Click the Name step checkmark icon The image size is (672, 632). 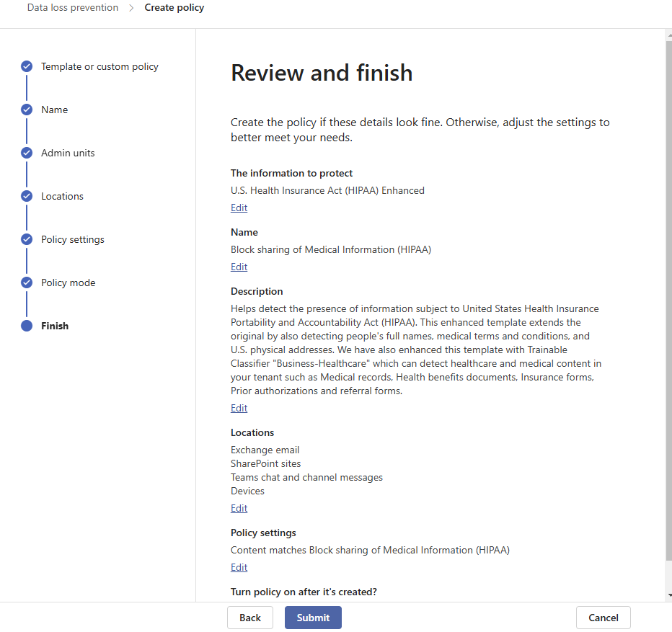click(x=27, y=110)
